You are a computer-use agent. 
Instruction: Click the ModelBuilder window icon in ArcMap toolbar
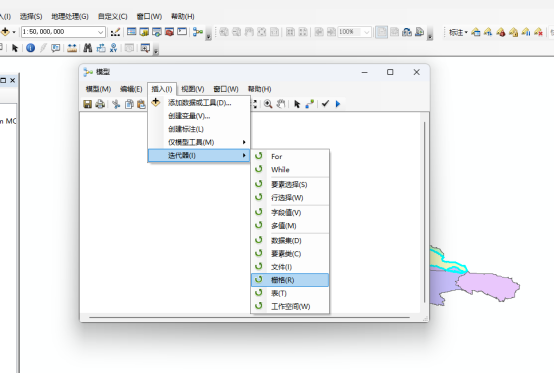(198, 32)
